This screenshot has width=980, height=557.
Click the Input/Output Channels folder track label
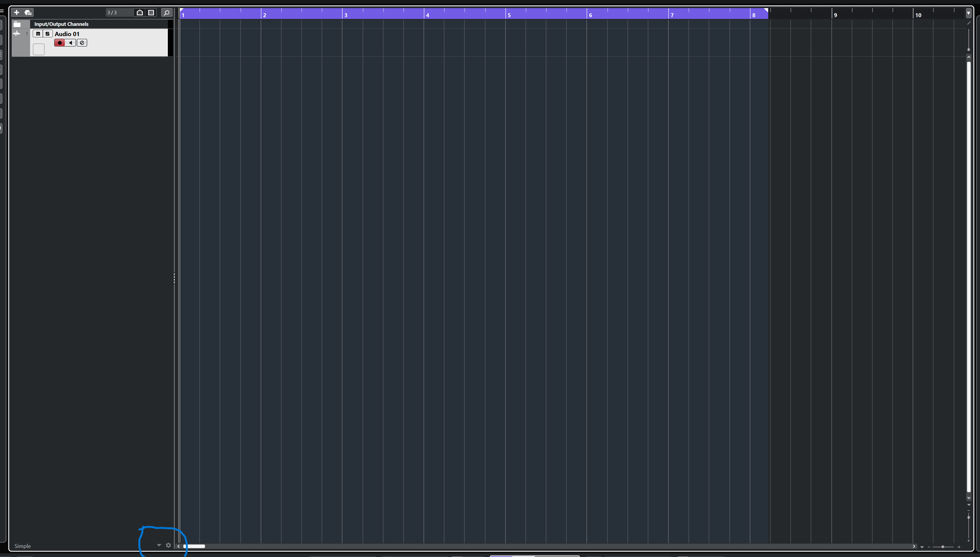[61, 24]
